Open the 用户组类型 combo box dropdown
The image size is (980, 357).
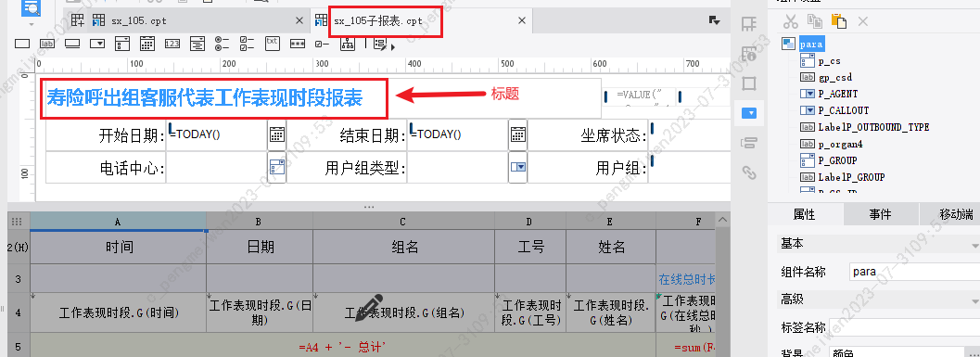[517, 168]
